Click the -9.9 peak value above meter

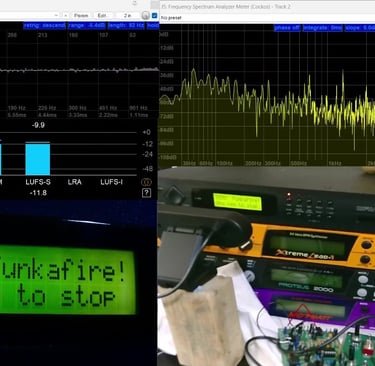(38, 125)
